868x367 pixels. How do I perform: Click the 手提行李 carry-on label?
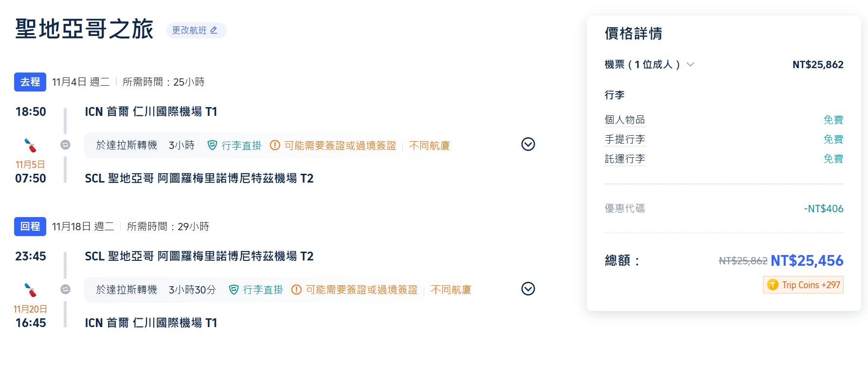pos(625,139)
